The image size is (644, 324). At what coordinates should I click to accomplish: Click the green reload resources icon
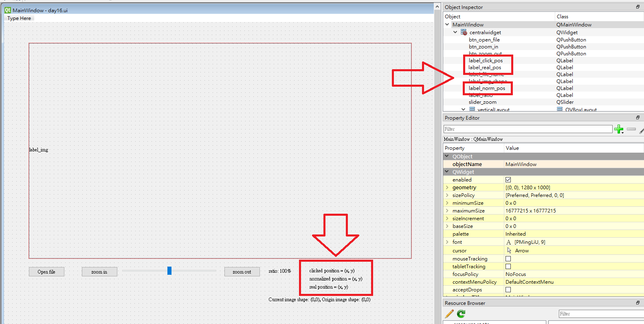[461, 314]
